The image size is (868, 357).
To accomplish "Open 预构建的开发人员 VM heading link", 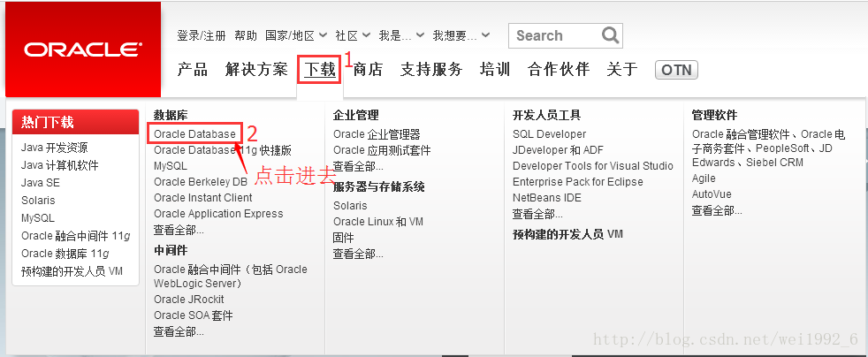I will [567, 234].
